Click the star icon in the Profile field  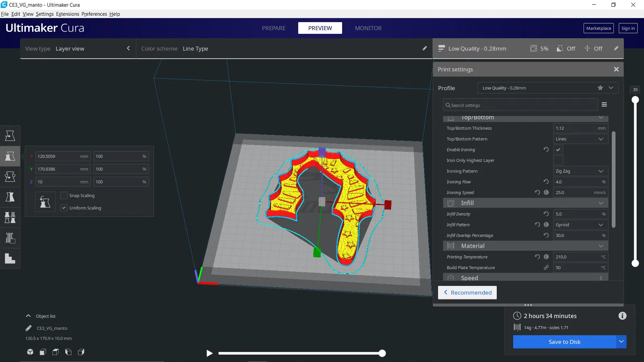point(600,88)
